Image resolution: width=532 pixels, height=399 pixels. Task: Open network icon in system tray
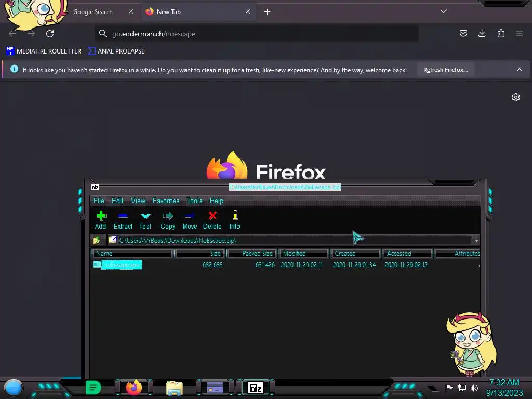(x=462, y=388)
